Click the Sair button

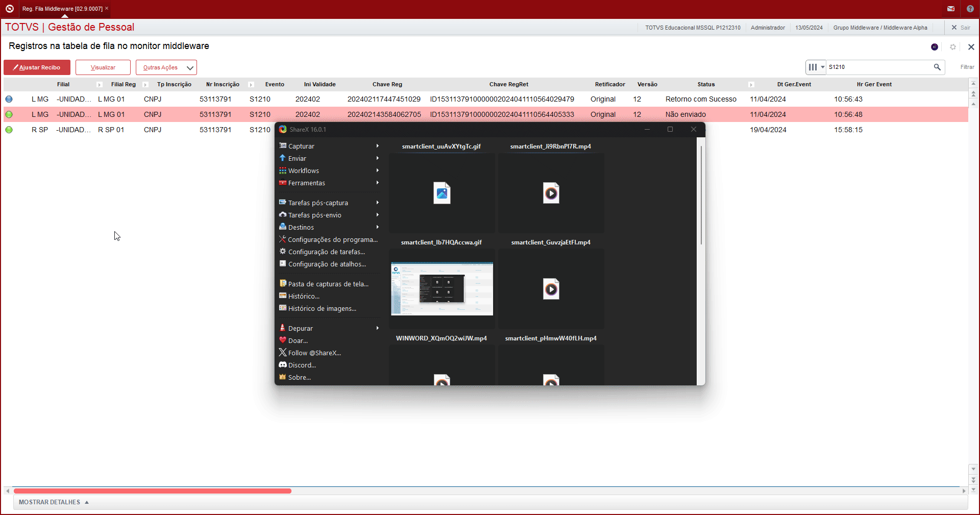click(961, 28)
